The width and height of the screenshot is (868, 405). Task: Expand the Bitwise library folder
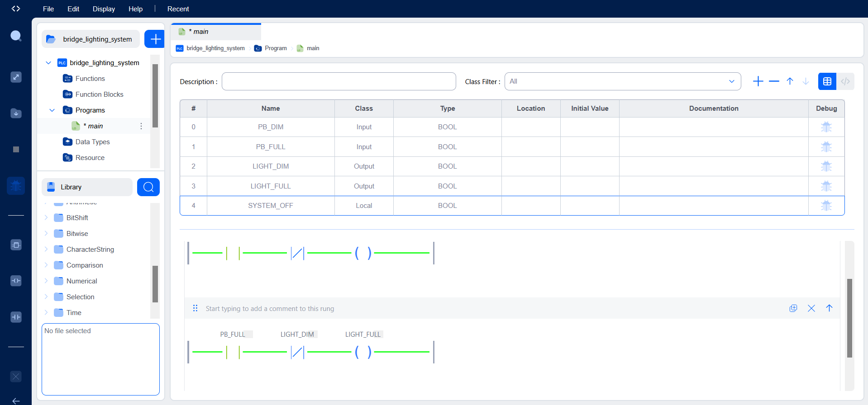[46, 234]
